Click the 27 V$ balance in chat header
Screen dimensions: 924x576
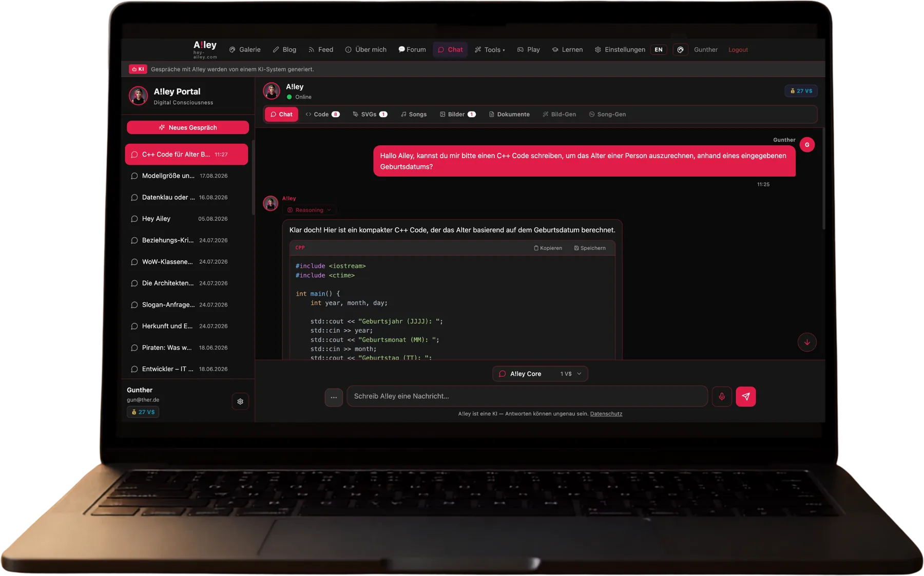tap(801, 91)
